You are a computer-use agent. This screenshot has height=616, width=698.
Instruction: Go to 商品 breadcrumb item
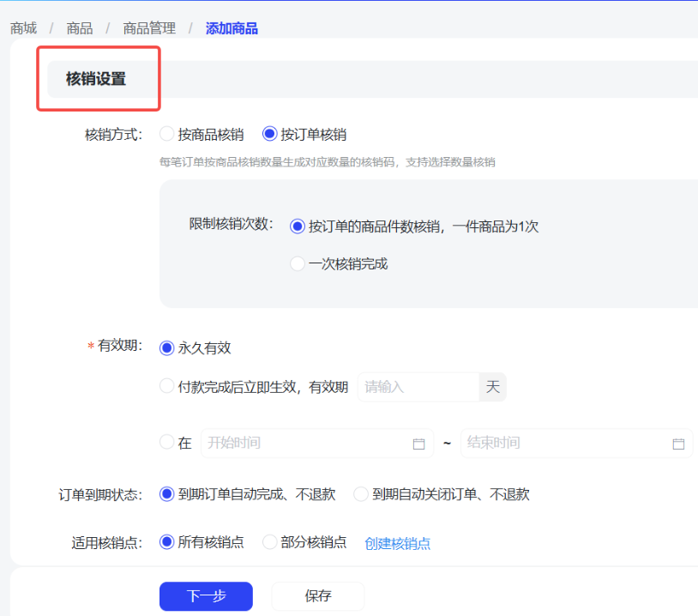pyautogui.click(x=80, y=28)
